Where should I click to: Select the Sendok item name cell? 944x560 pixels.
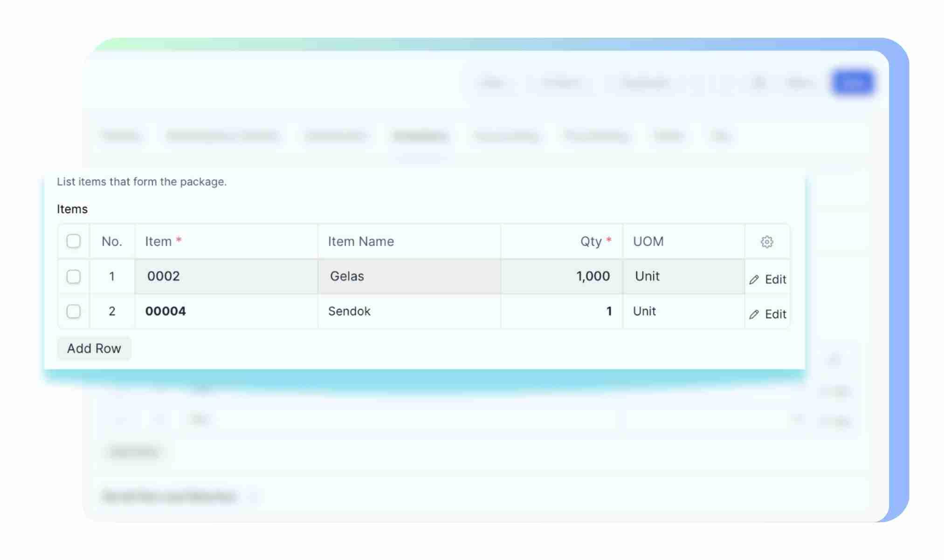(409, 311)
